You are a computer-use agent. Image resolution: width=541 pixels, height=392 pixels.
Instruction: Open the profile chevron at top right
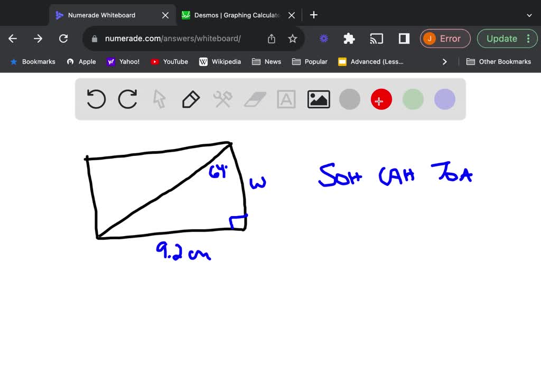pos(529,15)
